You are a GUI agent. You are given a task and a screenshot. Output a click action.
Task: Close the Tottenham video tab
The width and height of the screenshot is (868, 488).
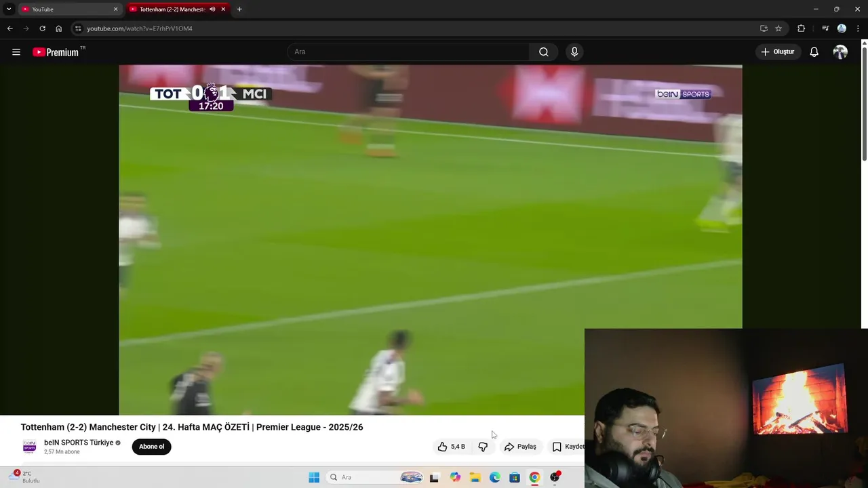pos(223,9)
